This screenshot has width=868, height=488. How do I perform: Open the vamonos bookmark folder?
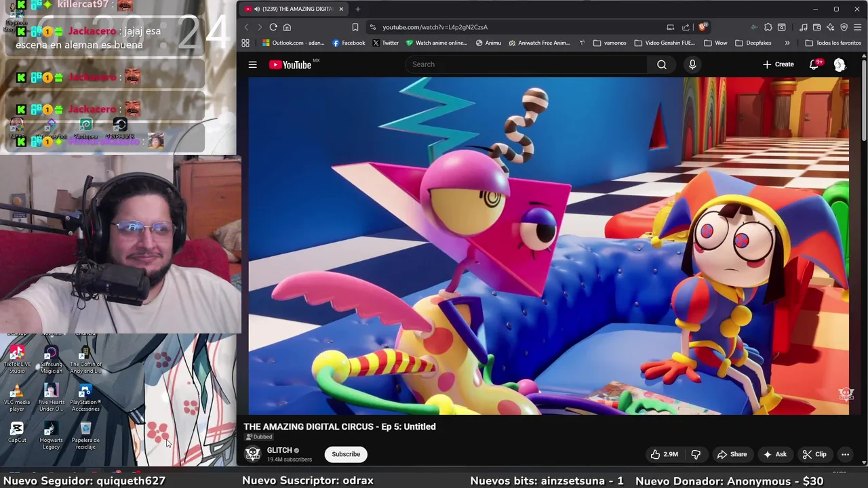(x=610, y=43)
